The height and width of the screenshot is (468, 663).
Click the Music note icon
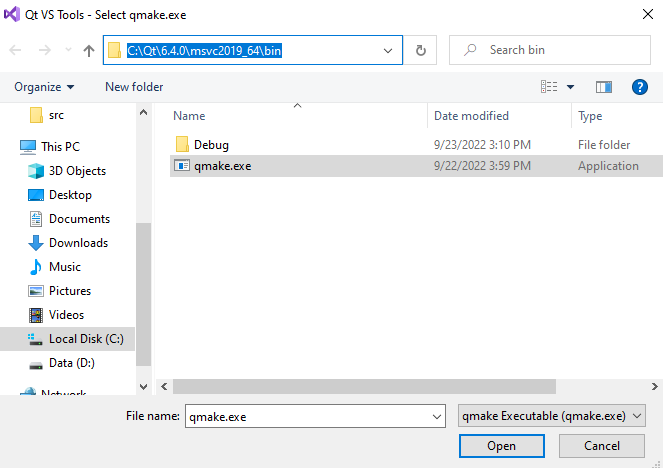[36, 267]
